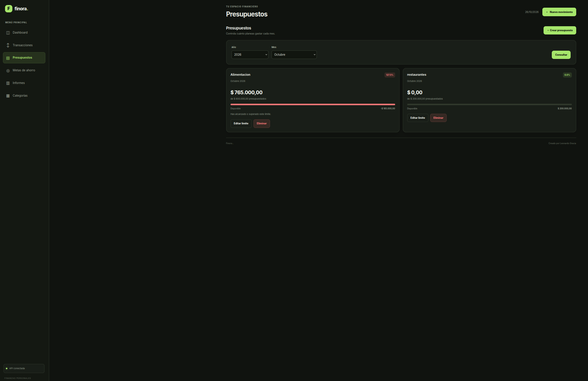Click the Finora logo icon
The width and height of the screenshot is (588, 381).
point(9,9)
